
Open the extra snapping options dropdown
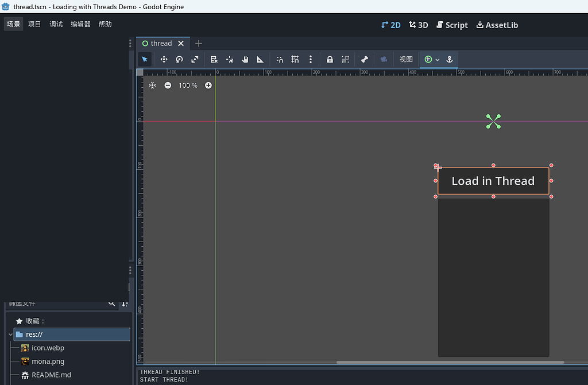click(311, 59)
